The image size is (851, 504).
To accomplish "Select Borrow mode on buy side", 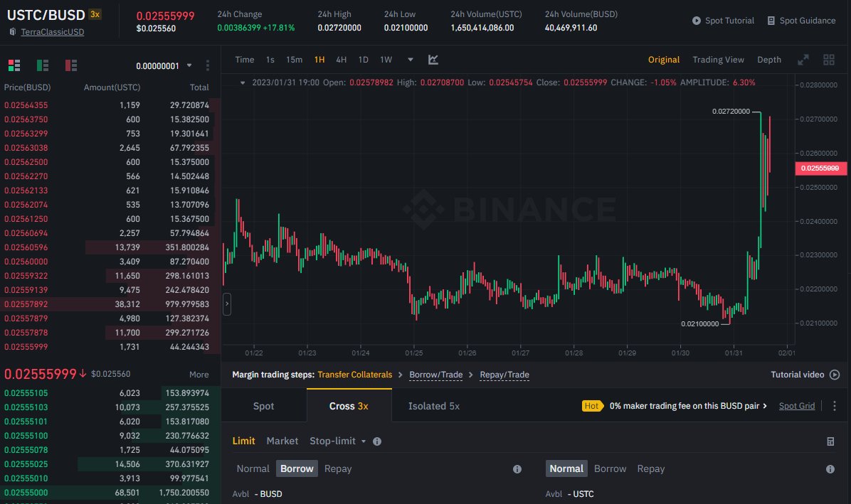I will coord(297,468).
